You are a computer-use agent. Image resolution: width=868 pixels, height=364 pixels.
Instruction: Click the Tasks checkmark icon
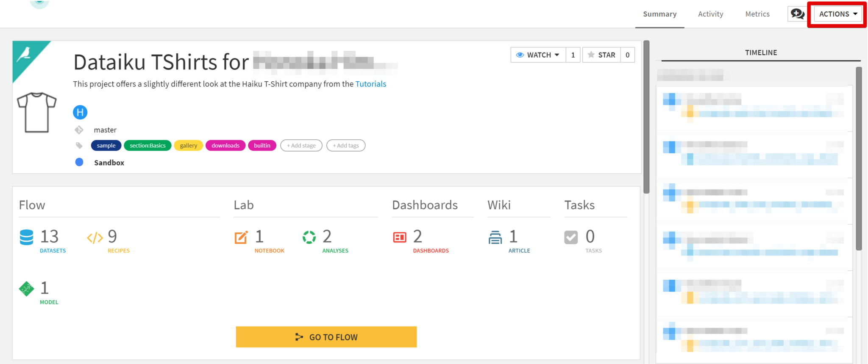pos(570,237)
